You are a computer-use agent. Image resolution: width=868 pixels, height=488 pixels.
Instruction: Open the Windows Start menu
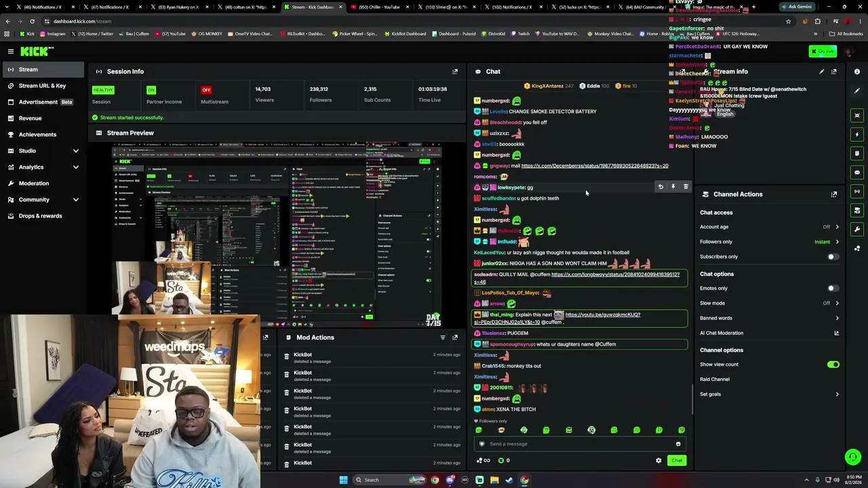point(343,480)
